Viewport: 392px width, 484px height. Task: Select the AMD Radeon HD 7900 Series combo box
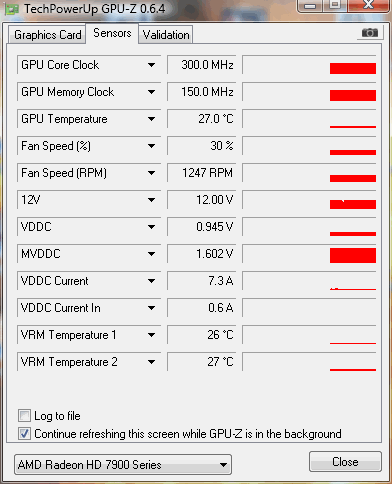pyautogui.click(x=123, y=464)
